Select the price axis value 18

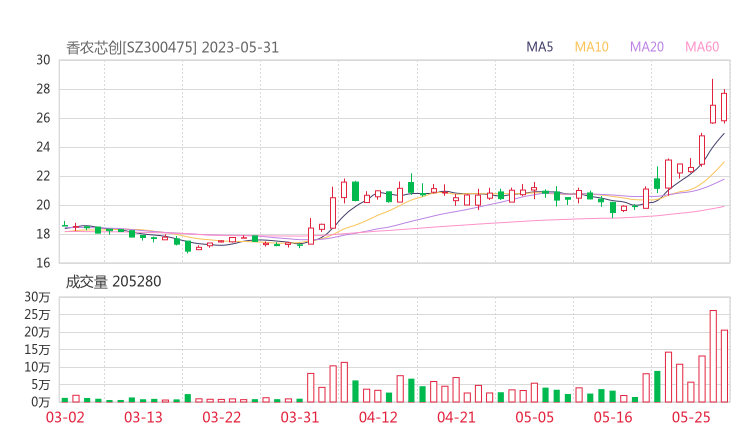43,234
